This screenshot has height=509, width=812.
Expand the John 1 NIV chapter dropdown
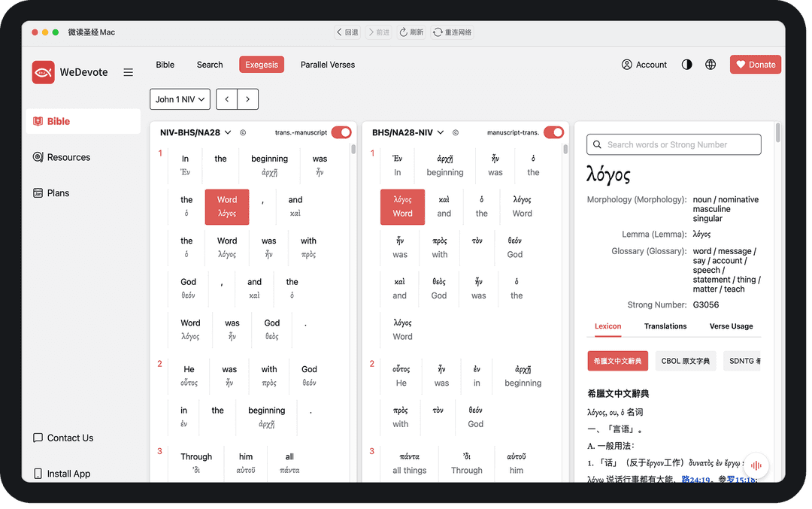[x=180, y=99]
